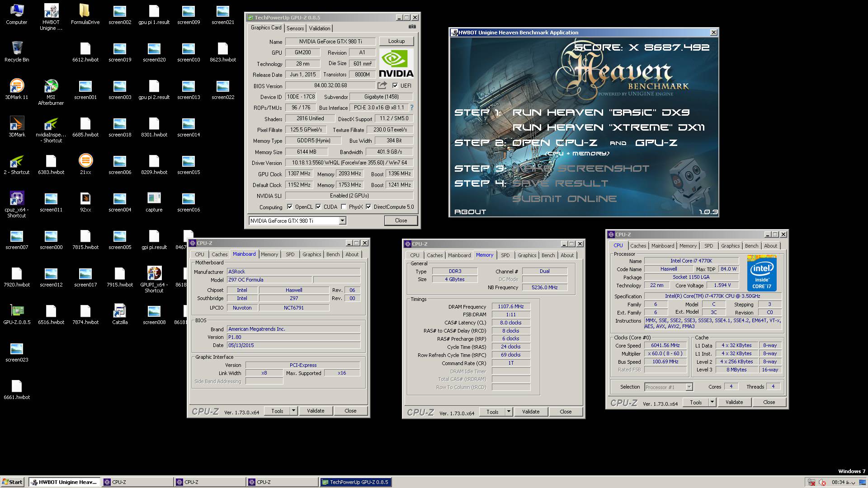This screenshot has width=868, height=488.
Task: Expand Tools dropdown arrow in CPU tab CPU-Z
Action: 712,402
